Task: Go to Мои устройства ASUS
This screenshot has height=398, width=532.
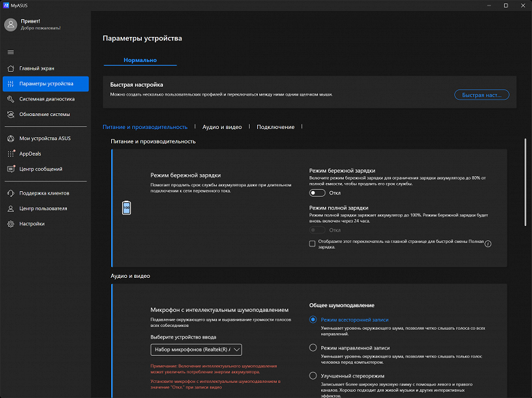Action: pyautogui.click(x=46, y=138)
